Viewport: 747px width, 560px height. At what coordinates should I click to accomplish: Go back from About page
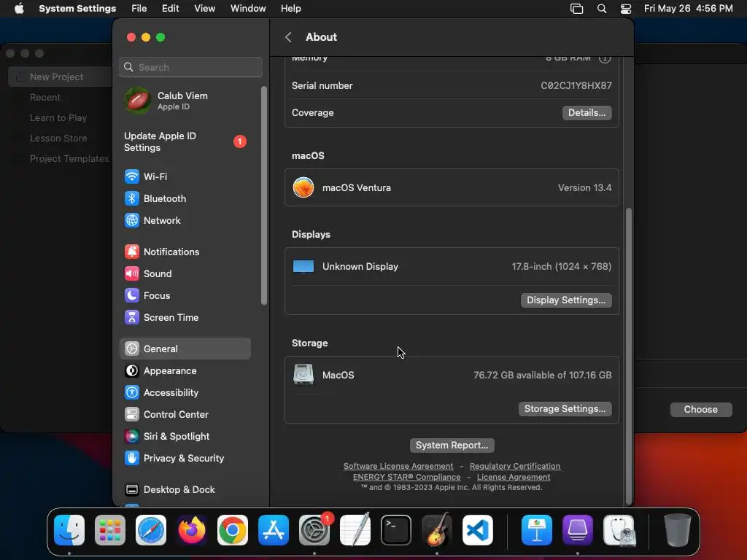click(x=288, y=37)
